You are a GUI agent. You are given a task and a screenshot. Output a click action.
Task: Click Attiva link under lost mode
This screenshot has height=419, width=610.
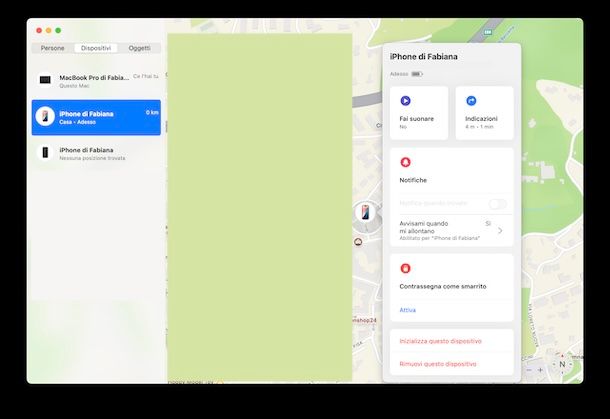[x=407, y=310]
